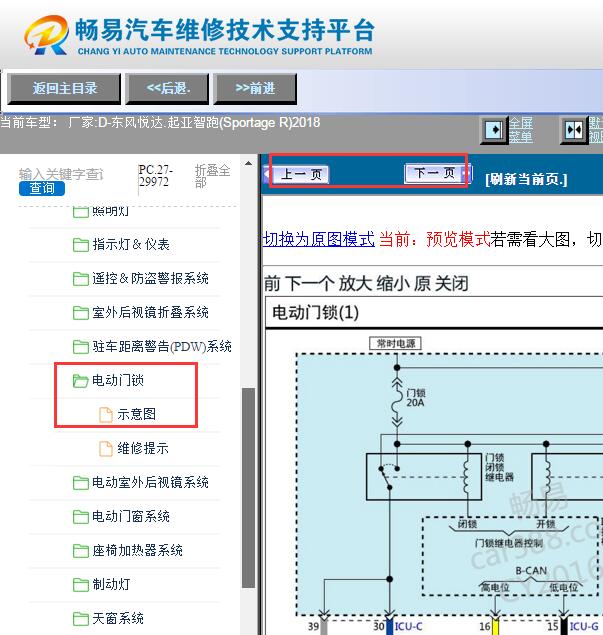Click the default view split icon
Image resolution: width=603 pixels, height=635 pixels.
[x=574, y=130]
